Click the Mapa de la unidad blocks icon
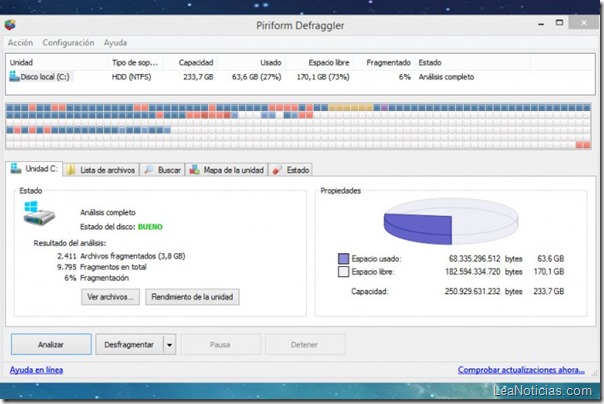Screen dimensions: 604x404 coord(195,170)
